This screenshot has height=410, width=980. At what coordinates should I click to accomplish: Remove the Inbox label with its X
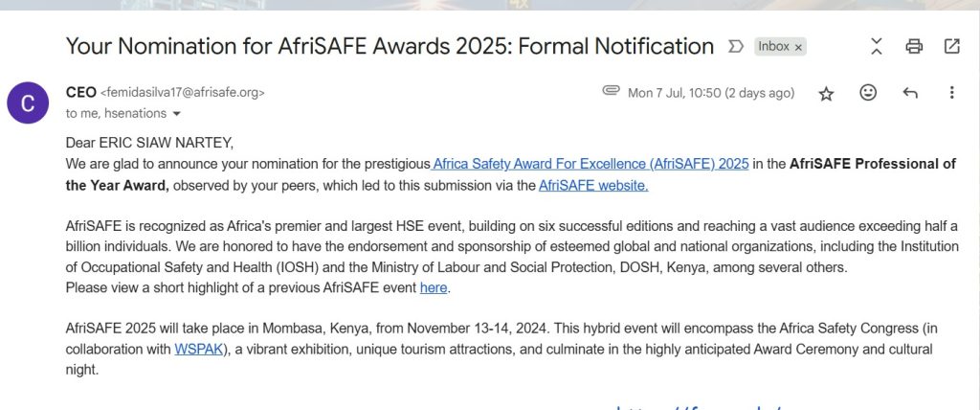(798, 47)
